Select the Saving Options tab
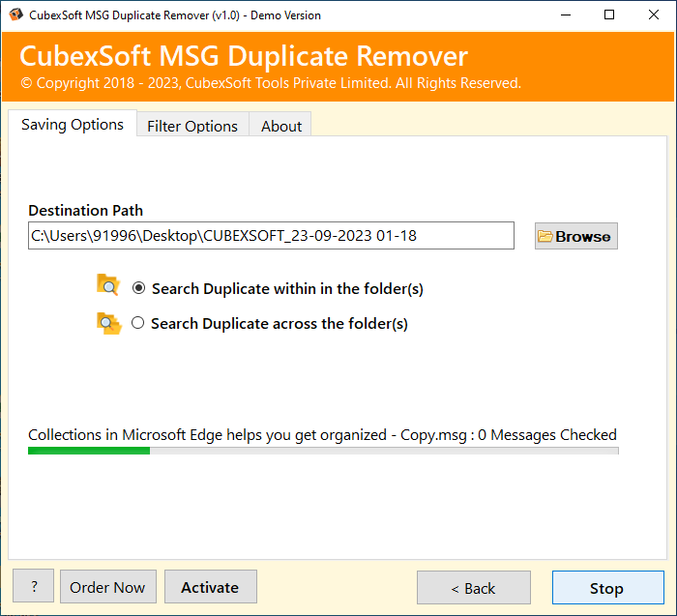This screenshot has height=616, width=677. (x=73, y=125)
